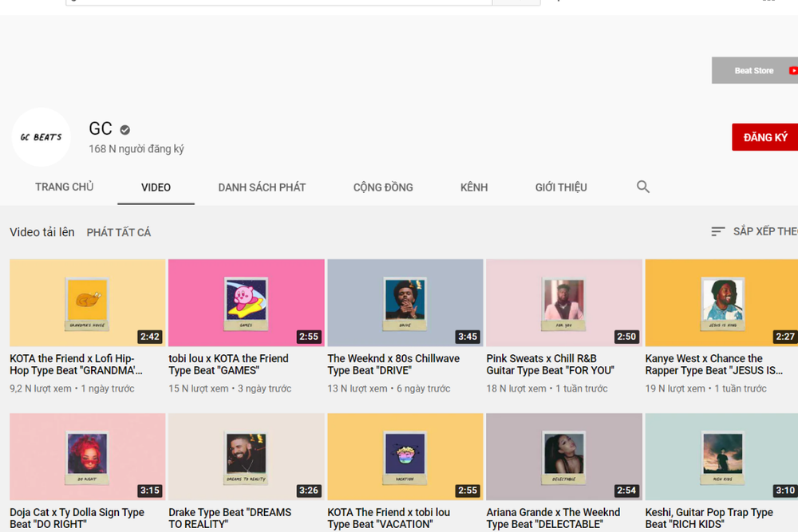The image size is (798, 532).
Task: Switch to the TRANG CHỦ tab
Action: coord(64,187)
